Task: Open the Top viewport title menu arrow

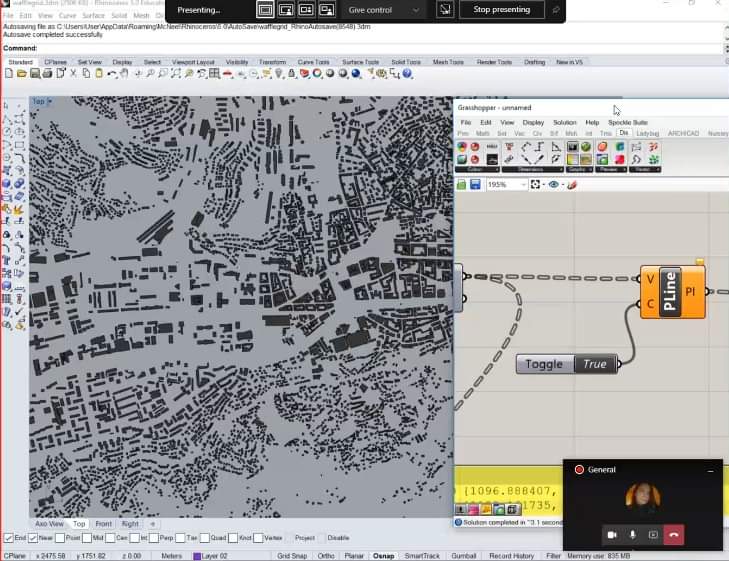Action: (x=48, y=101)
